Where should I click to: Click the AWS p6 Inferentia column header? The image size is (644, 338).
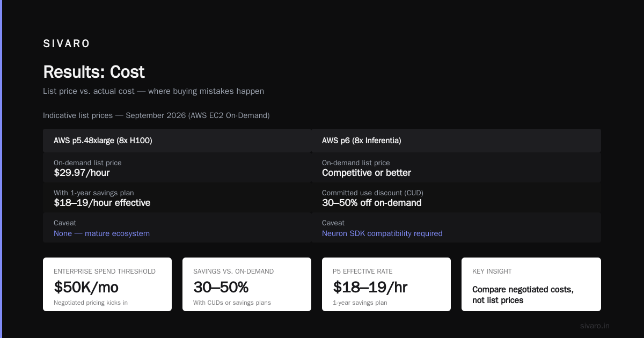pos(456,141)
